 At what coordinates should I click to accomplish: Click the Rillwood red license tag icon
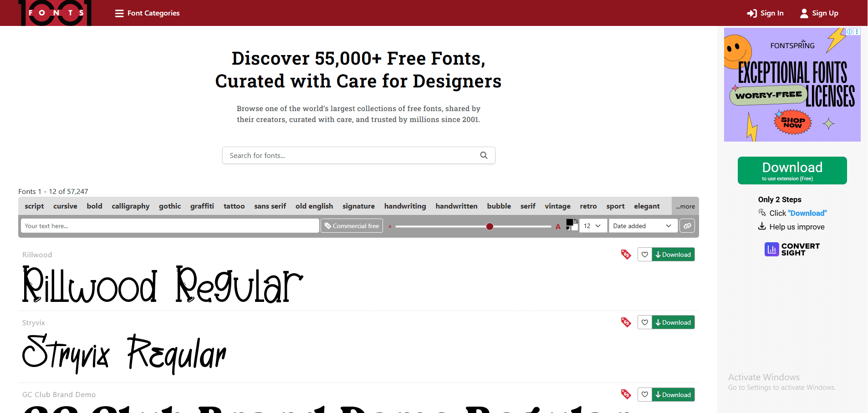click(x=626, y=255)
